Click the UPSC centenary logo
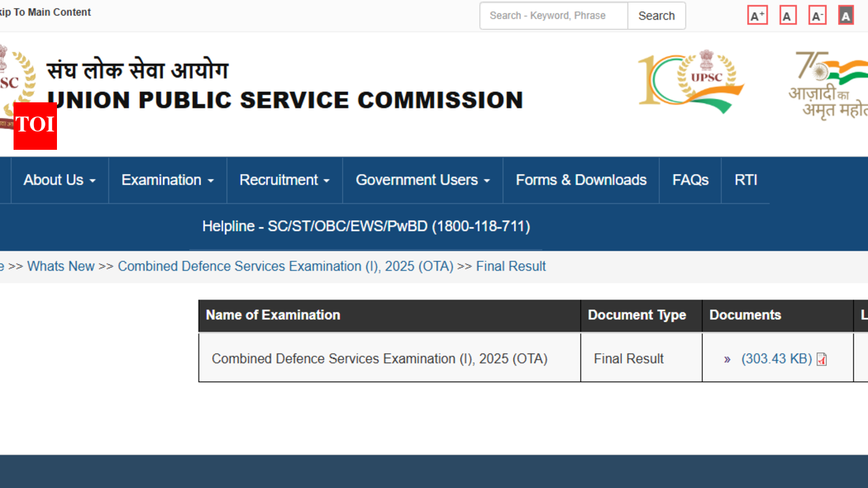The width and height of the screenshot is (868, 488). pyautogui.click(x=690, y=81)
